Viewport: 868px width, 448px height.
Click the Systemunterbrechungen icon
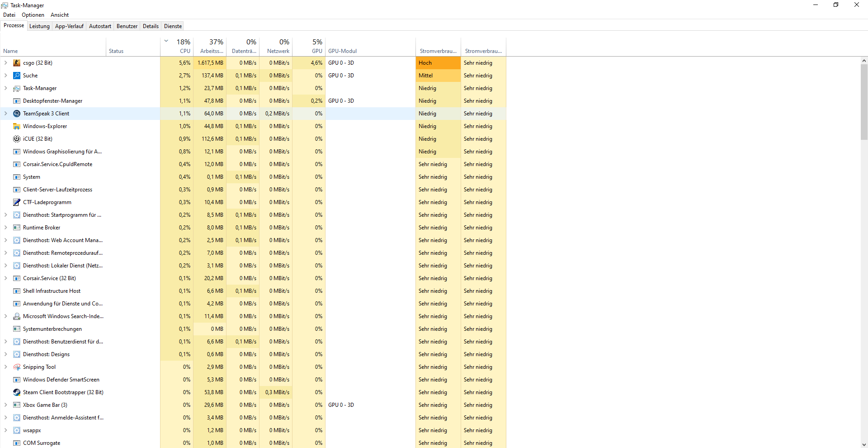(x=17, y=329)
